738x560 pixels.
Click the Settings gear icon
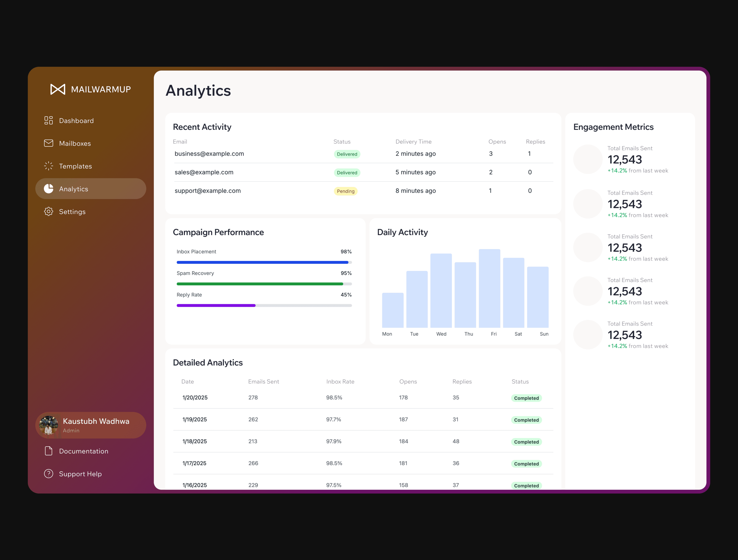point(49,212)
